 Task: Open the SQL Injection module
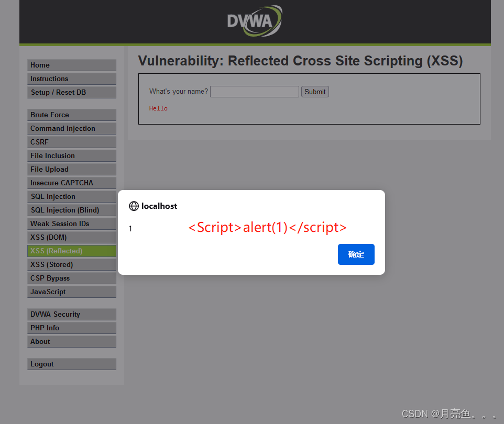tap(72, 196)
